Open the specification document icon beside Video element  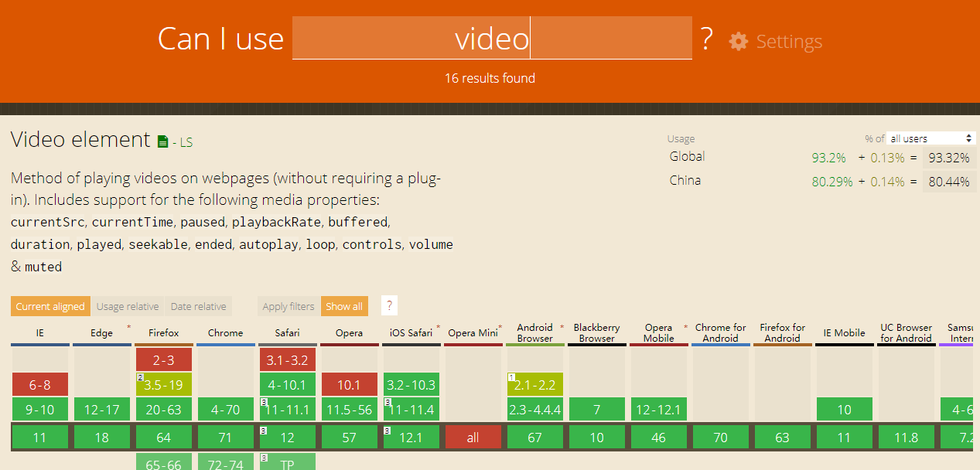pyautogui.click(x=162, y=141)
